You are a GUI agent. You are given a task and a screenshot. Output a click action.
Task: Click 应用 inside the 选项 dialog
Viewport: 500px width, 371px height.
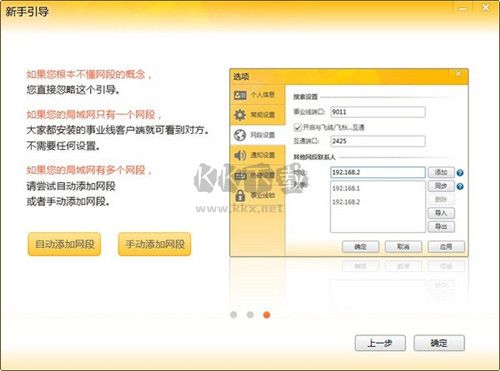(x=446, y=247)
